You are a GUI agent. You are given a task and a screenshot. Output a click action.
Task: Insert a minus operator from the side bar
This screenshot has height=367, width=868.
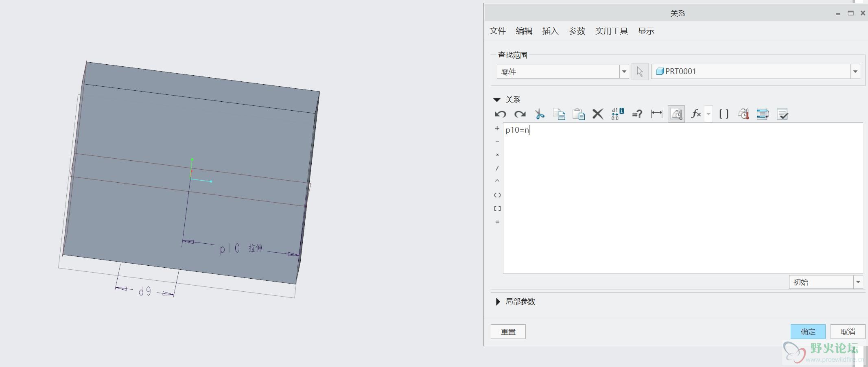(x=497, y=142)
